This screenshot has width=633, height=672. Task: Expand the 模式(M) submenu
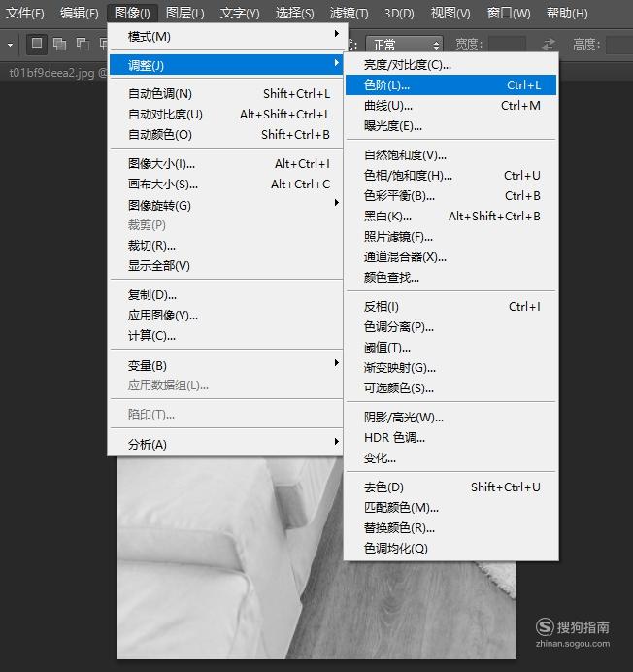tap(225, 37)
